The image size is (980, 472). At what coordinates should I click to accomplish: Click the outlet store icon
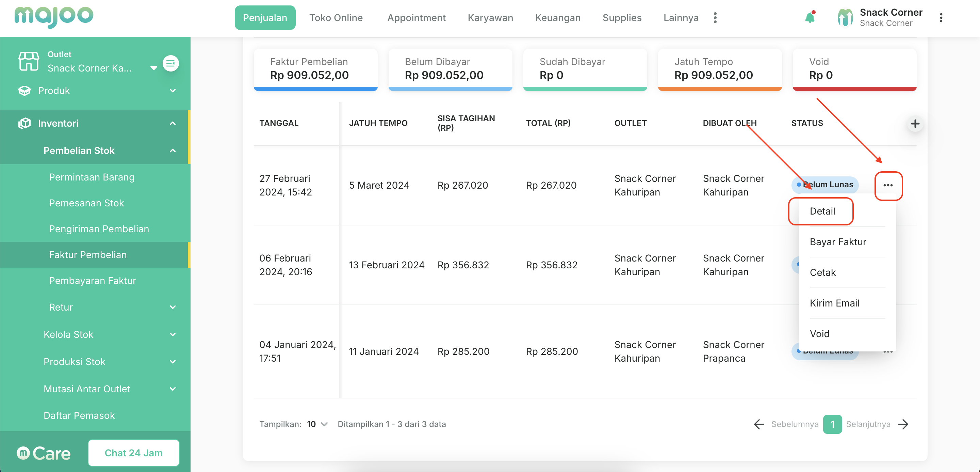pyautogui.click(x=29, y=61)
